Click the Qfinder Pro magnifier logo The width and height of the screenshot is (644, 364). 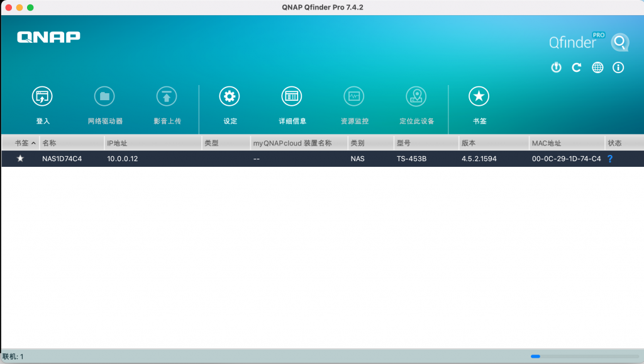pos(619,42)
